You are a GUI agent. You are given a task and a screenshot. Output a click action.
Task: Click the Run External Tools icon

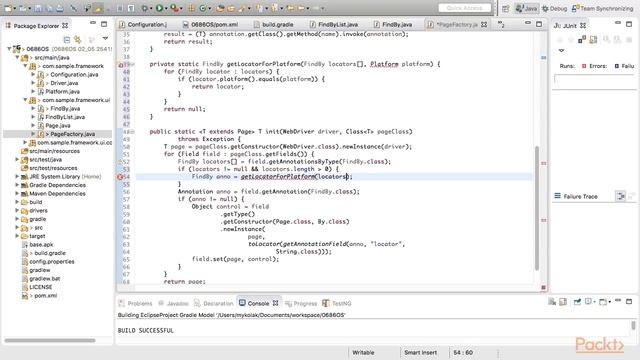click(174, 8)
